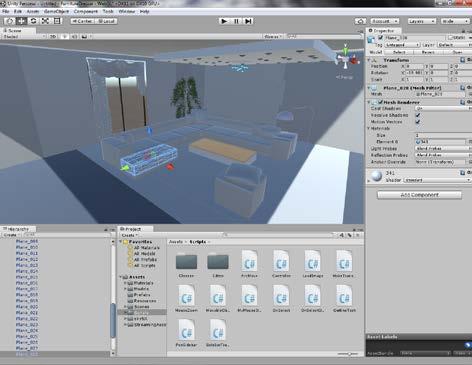Select the Hand tool in toolbar
472x365 pixels.
(x=10, y=21)
